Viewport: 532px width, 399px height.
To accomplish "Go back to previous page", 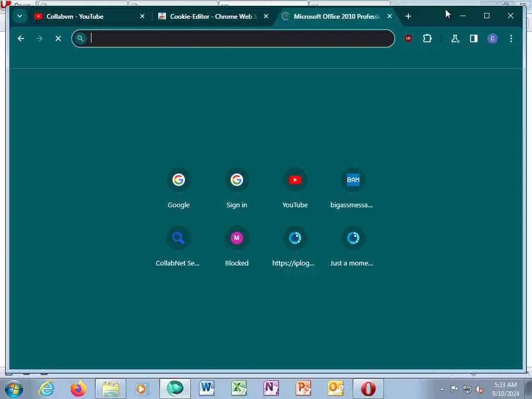I will (x=21, y=38).
